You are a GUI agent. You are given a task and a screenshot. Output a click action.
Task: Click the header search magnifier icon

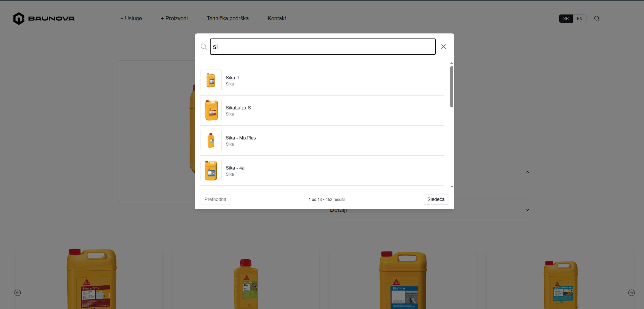tap(597, 19)
